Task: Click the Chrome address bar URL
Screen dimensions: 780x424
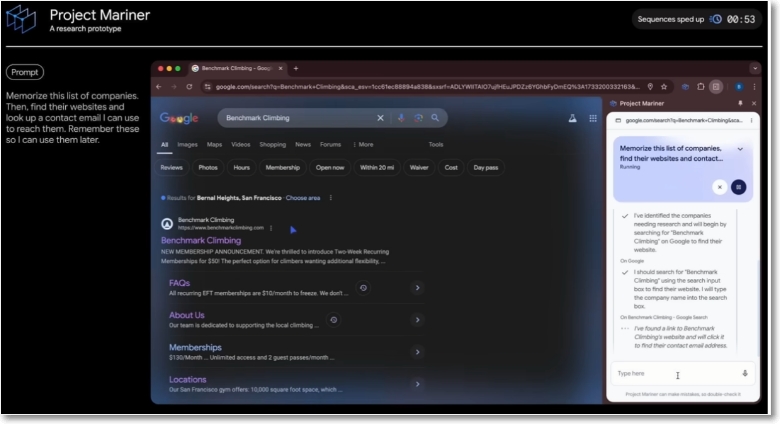Action: click(428, 87)
